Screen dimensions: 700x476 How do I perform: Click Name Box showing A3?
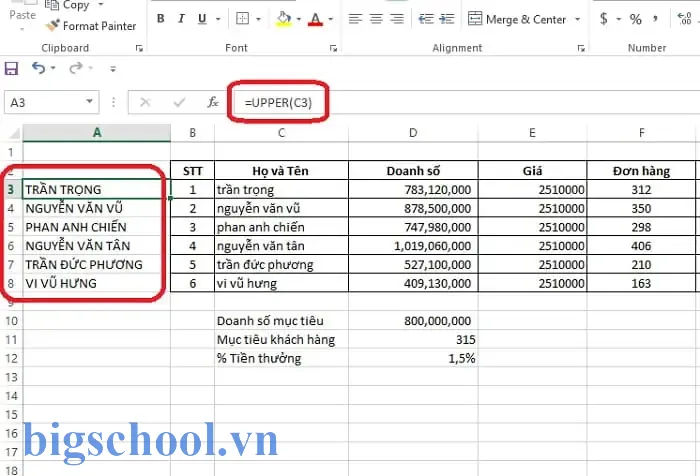(x=44, y=103)
